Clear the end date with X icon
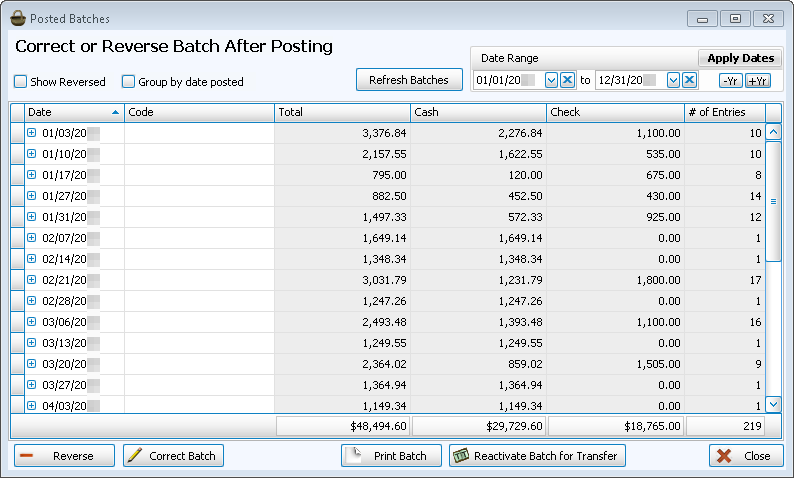Screen dimensions: 794x478 [689, 80]
